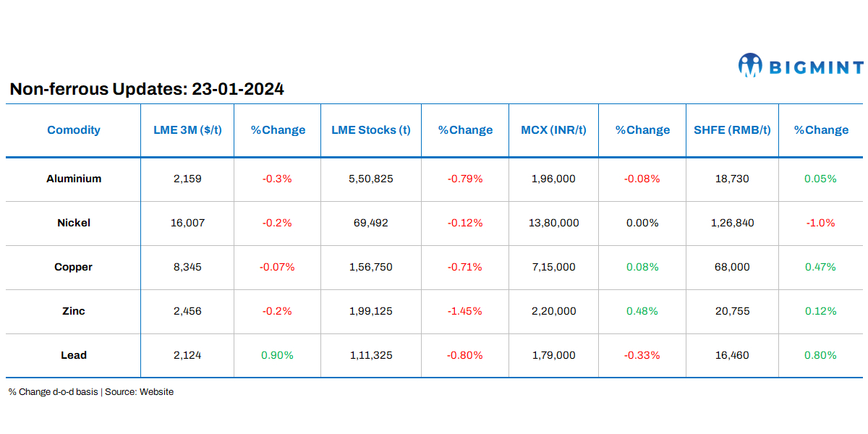Select the Lead row label
This screenshot has height=434, width=868.
74,355
